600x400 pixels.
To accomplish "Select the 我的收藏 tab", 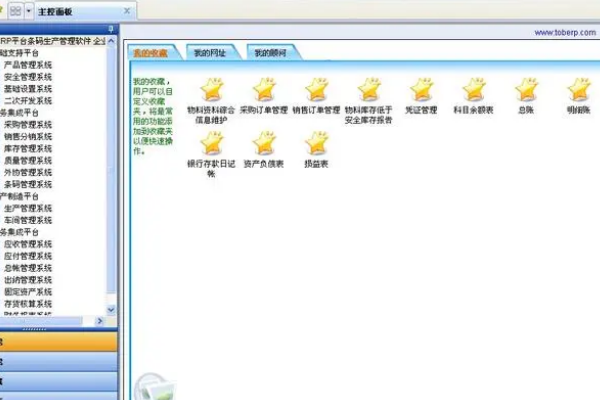I will 153,52.
